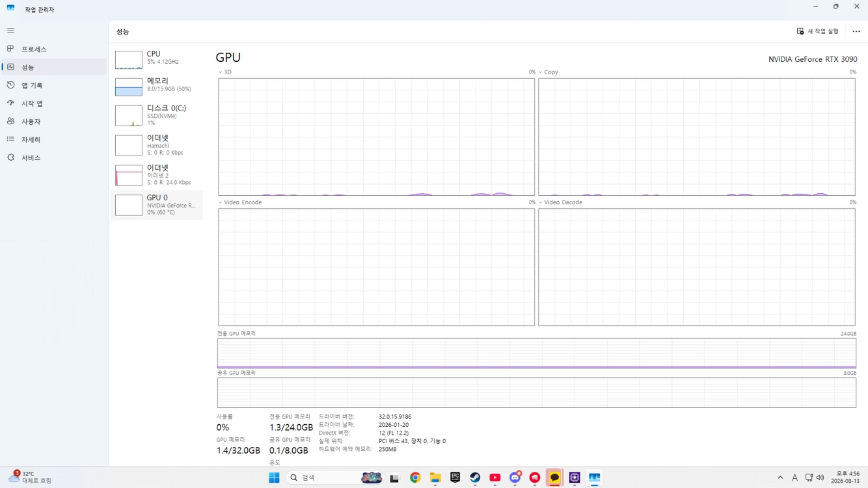Viewport: 868px width, 488px height.
Task: Open Task View from the taskbar
Action: click(x=394, y=478)
